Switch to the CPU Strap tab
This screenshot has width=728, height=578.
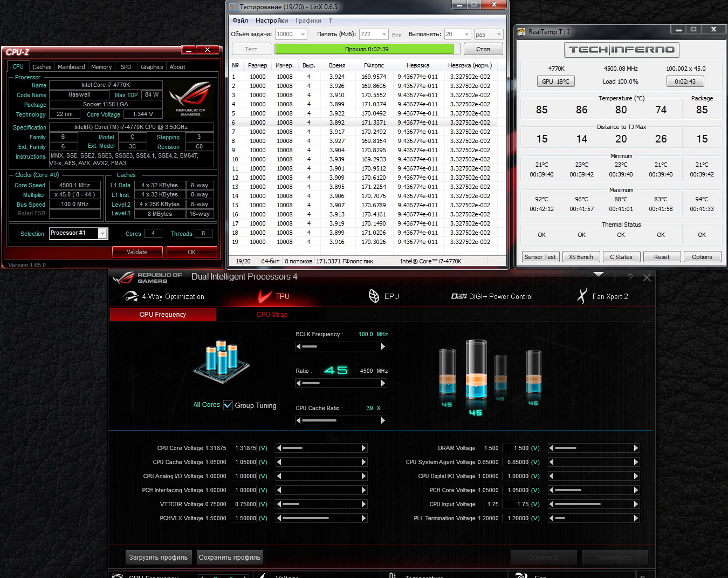(272, 315)
